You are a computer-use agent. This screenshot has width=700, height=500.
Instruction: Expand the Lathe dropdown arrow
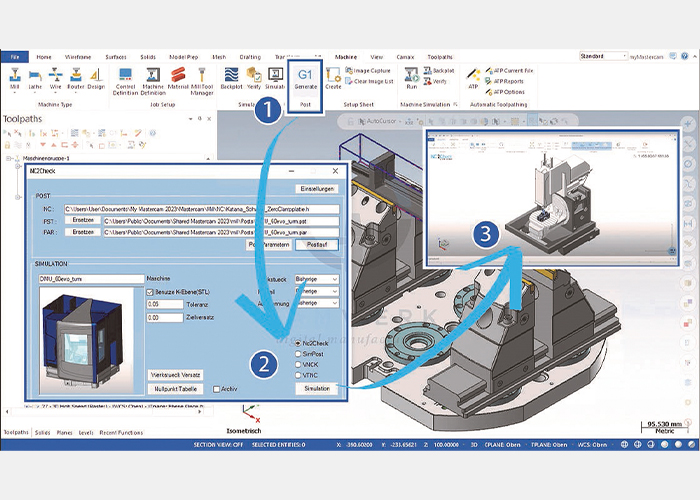tap(35, 93)
